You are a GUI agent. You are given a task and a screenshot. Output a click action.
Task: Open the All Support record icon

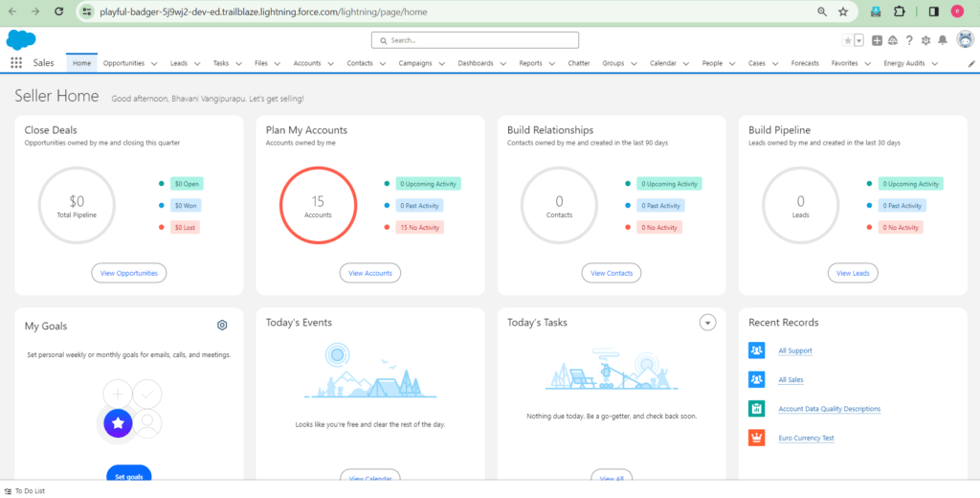pos(756,351)
